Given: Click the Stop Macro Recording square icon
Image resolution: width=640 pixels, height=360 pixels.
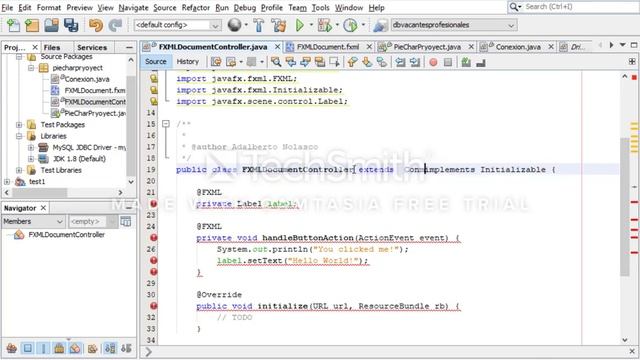Looking at the screenshot, I should 448,62.
